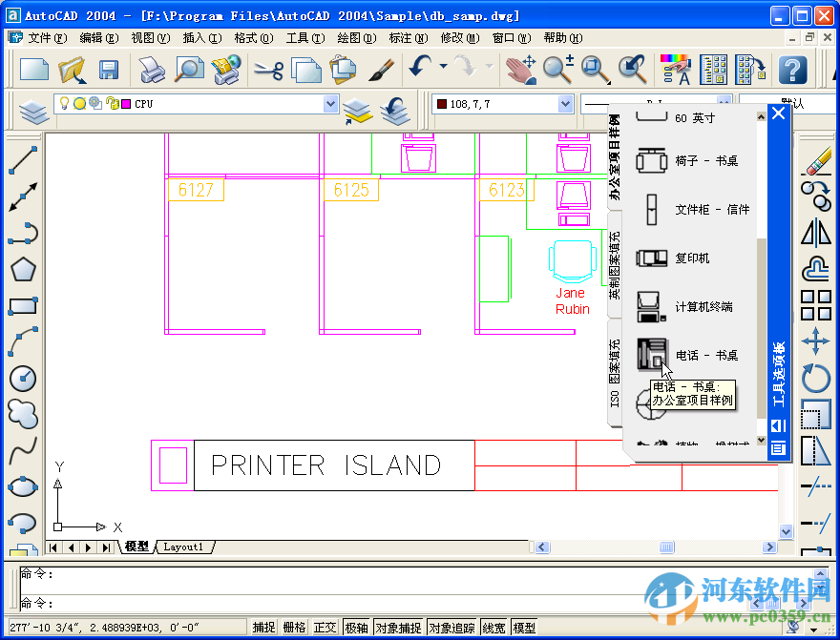This screenshot has height=640, width=840.
Task: Open the 绘图 (Draw) menu
Action: click(x=353, y=38)
